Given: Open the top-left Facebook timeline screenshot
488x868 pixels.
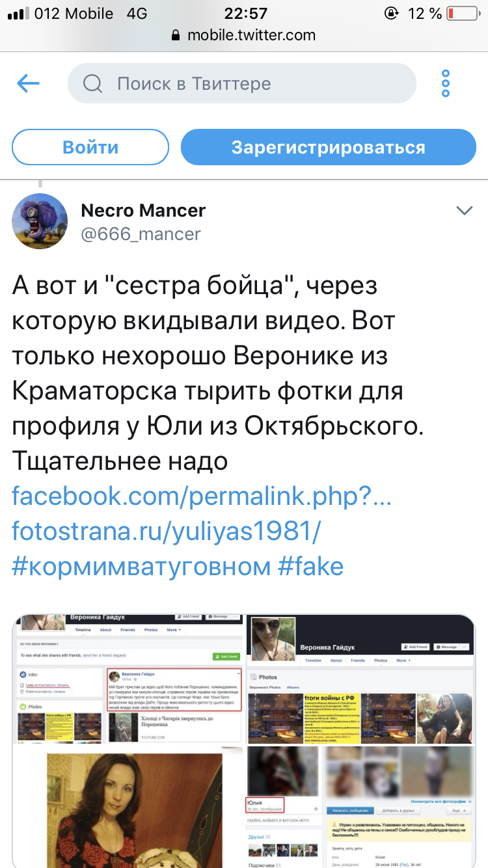Looking at the screenshot, I should click(129, 678).
